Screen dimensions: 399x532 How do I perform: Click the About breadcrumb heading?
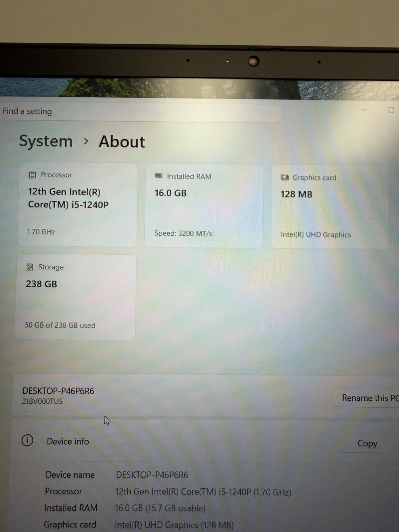(x=122, y=142)
